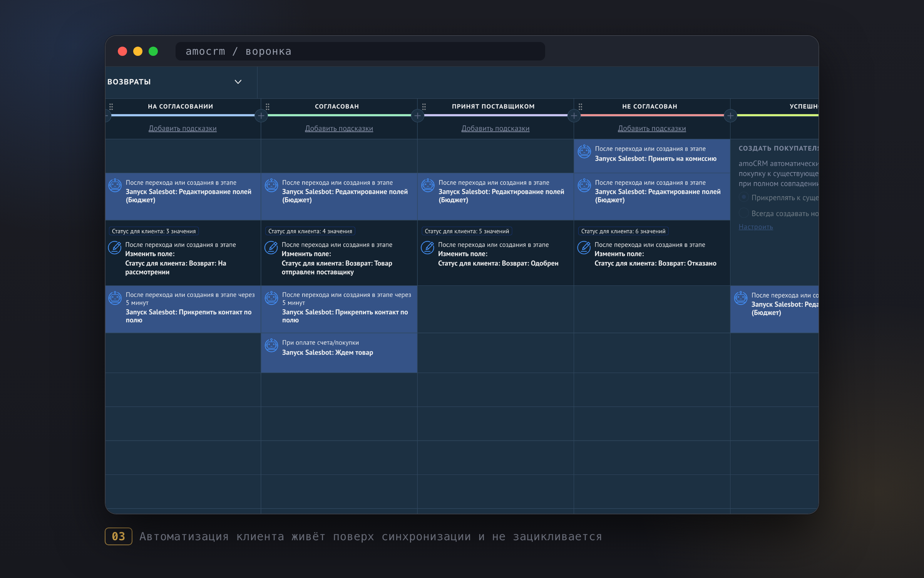Add stage after НЕ СОГЛАСОВАН with plus
The height and width of the screenshot is (578, 924).
pyautogui.click(x=730, y=116)
